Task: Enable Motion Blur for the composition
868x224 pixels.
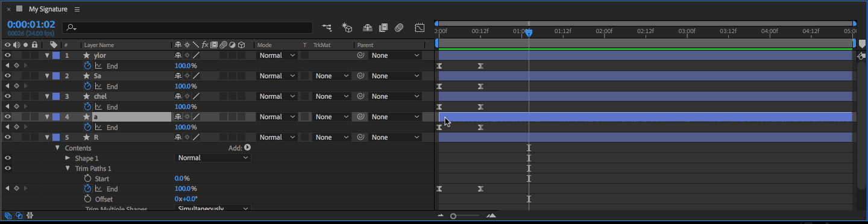Action: pyautogui.click(x=399, y=28)
